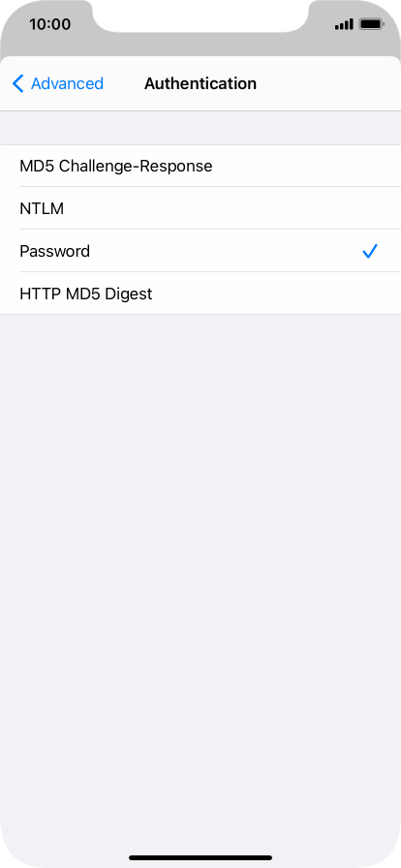Click the battery icon in status bar
The image size is (401, 868).
pyautogui.click(x=371, y=24)
